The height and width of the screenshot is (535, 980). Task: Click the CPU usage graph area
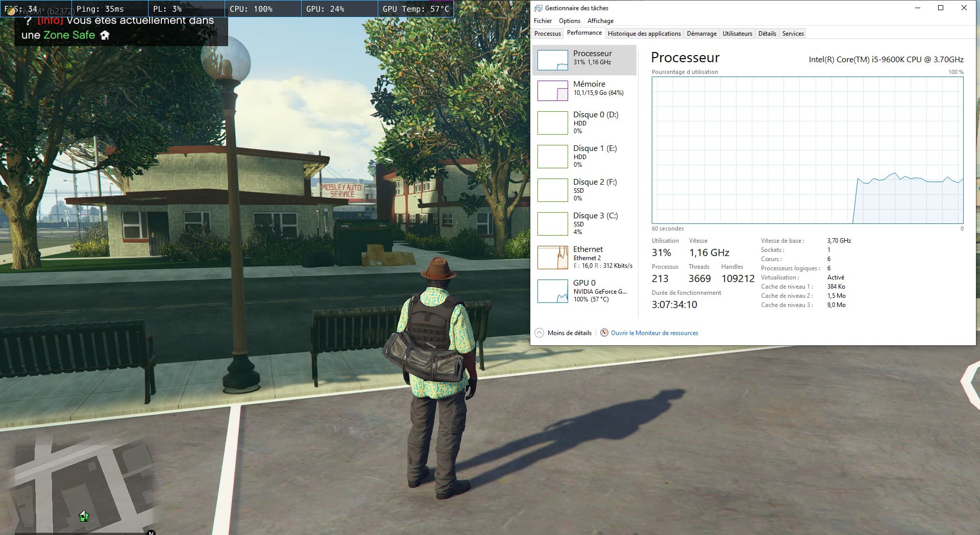tap(807, 150)
